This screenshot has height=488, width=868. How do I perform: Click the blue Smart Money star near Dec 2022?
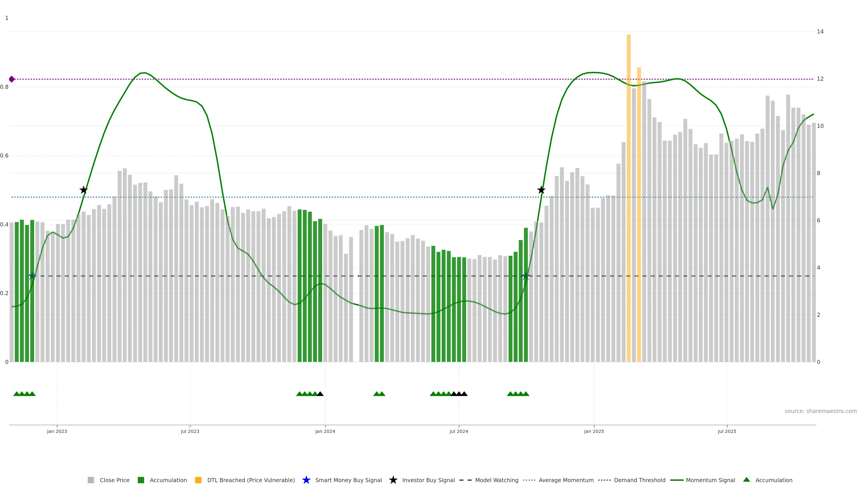point(32,276)
